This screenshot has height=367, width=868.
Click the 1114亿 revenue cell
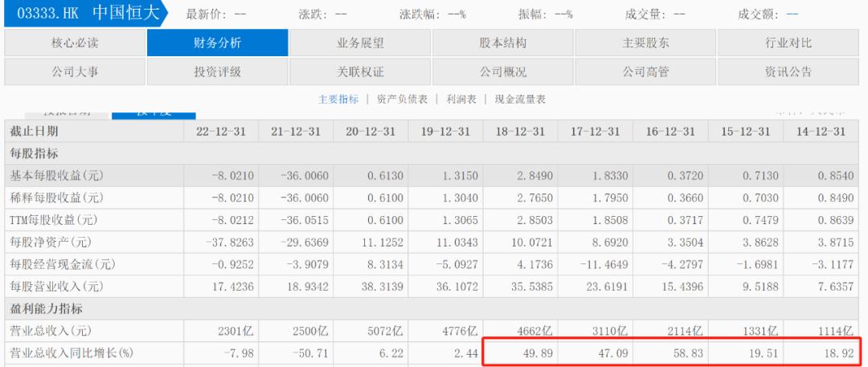(837, 332)
